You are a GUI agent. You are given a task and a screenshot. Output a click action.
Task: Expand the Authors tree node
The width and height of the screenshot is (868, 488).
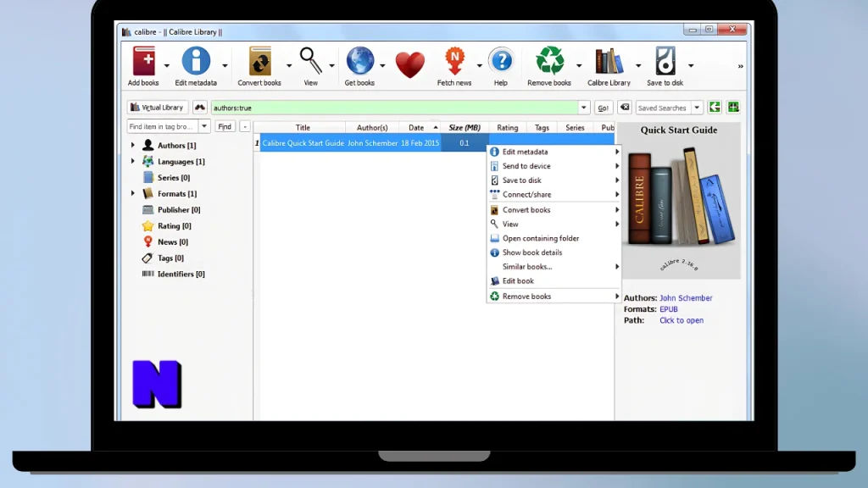click(133, 145)
